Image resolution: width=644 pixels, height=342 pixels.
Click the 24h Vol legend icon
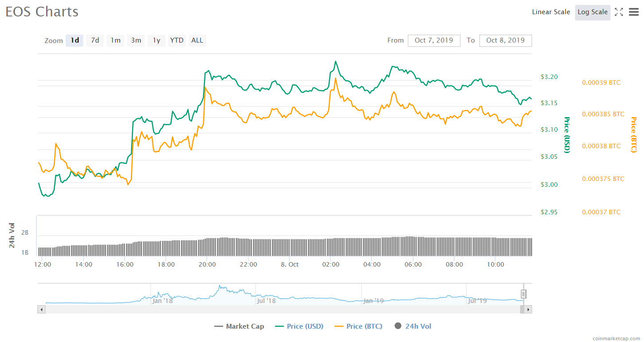click(398, 326)
